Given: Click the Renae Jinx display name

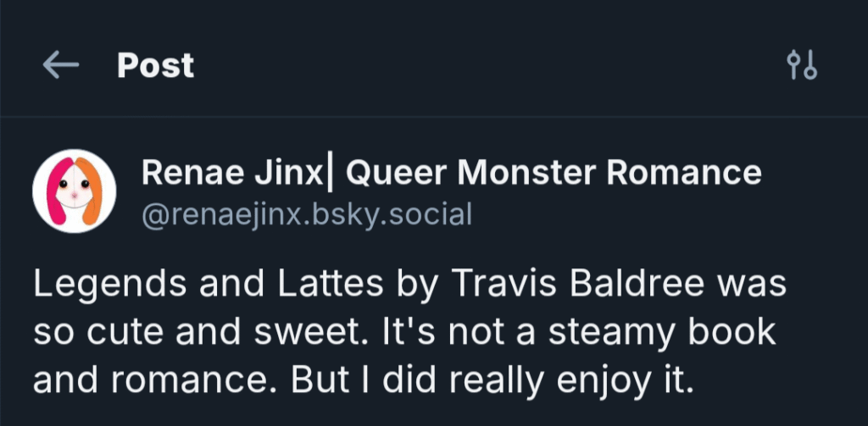Looking at the screenshot, I should pos(232,174).
